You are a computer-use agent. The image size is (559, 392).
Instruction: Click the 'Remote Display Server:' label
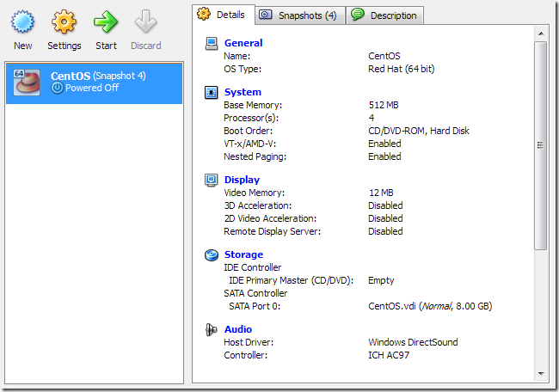[x=272, y=231]
